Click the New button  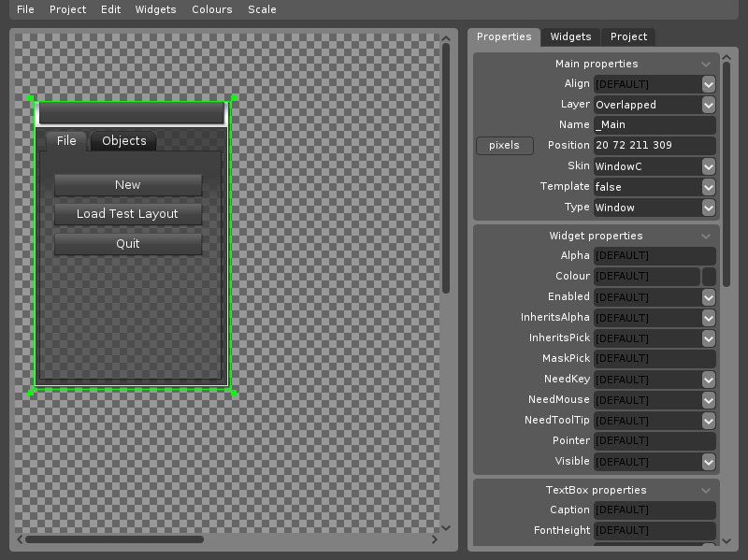128,185
